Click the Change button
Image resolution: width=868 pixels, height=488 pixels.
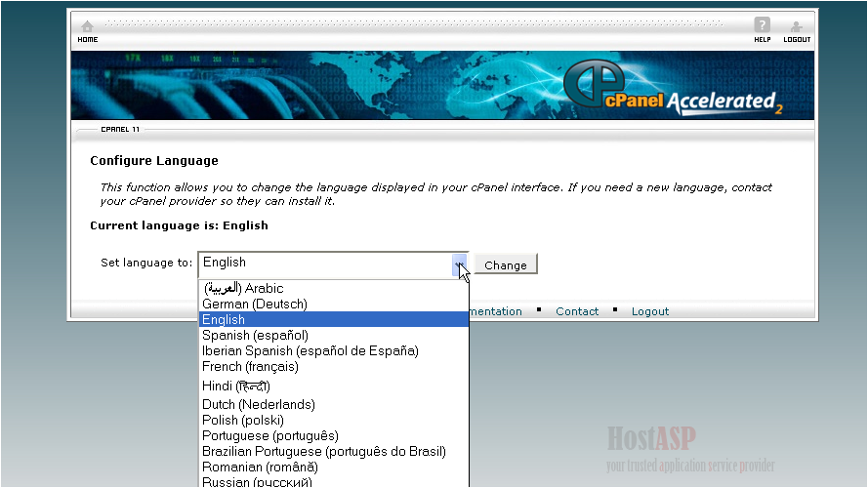tap(506, 264)
